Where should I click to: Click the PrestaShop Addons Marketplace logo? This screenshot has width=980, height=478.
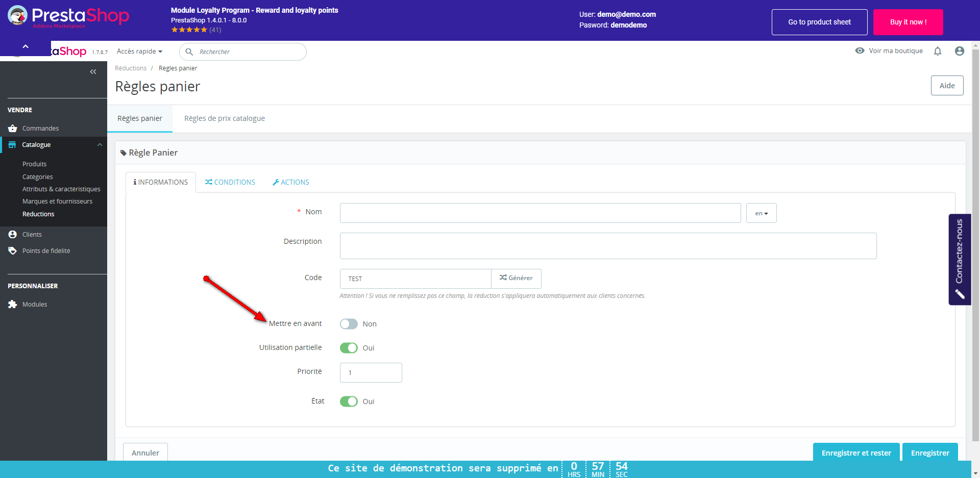pyautogui.click(x=68, y=17)
